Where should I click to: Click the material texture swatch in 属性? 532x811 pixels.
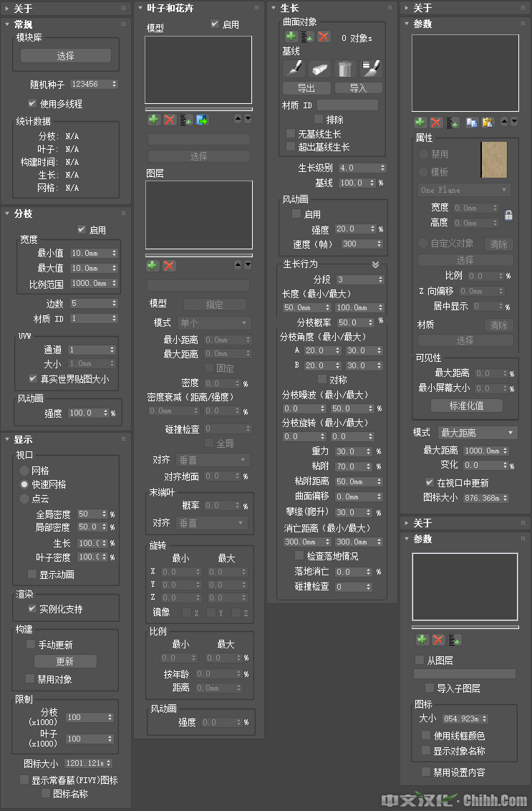tap(494, 160)
